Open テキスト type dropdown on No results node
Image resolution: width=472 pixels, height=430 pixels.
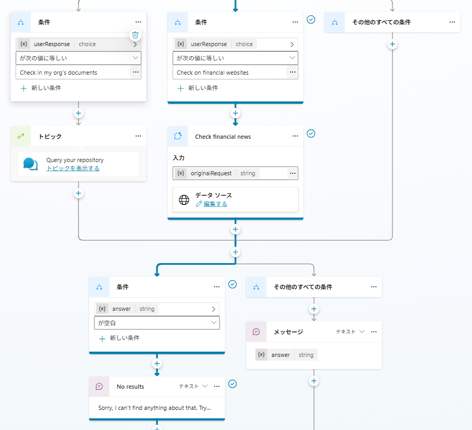pos(193,386)
